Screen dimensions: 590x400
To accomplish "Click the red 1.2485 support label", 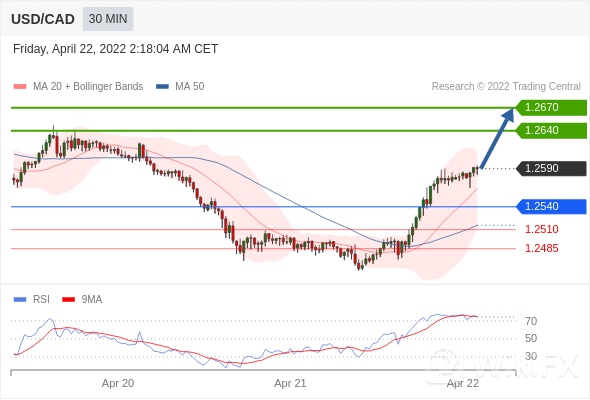I will coord(541,248).
